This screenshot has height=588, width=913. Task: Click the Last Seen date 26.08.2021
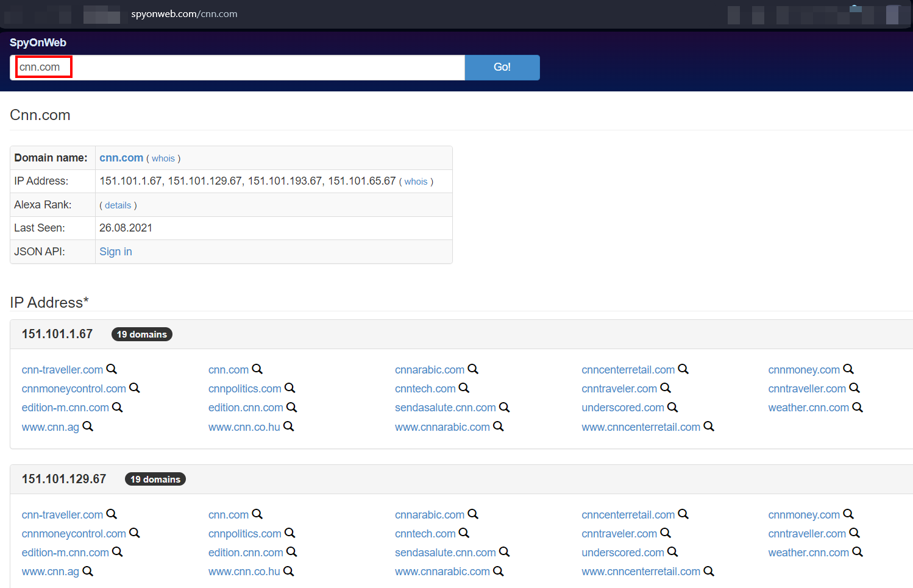126,228
